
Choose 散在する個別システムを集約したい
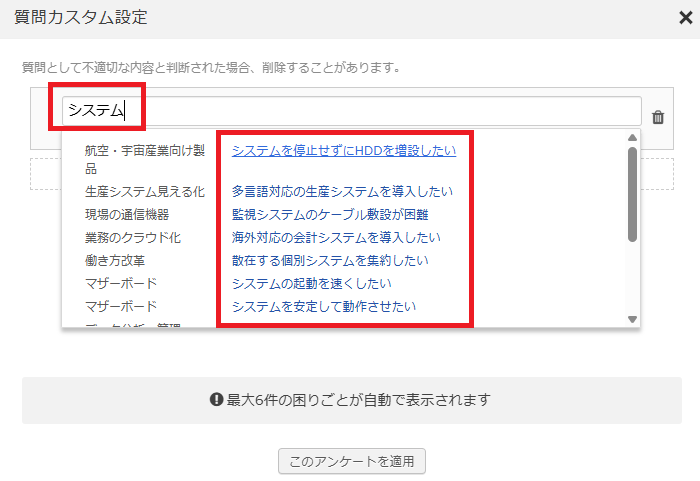[x=330, y=260]
